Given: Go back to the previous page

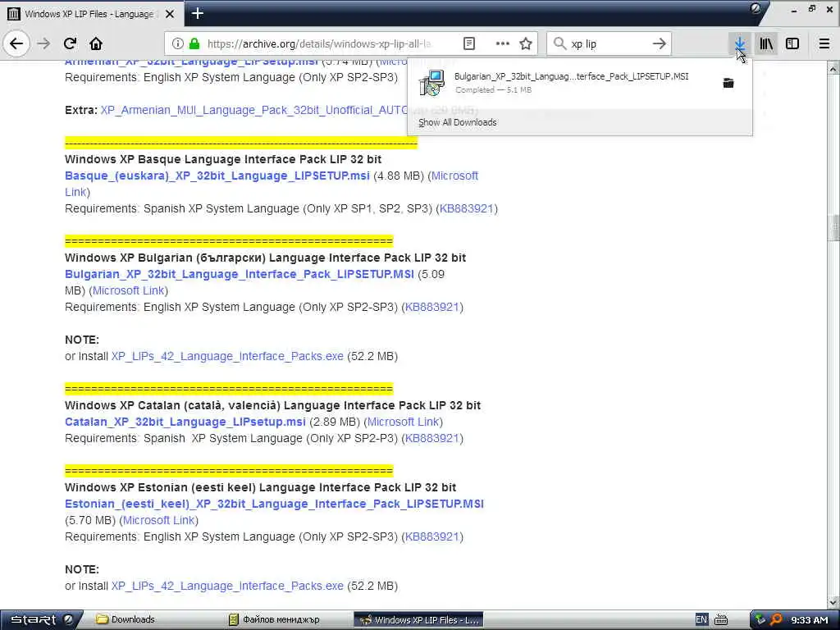Looking at the screenshot, I should tap(16, 43).
